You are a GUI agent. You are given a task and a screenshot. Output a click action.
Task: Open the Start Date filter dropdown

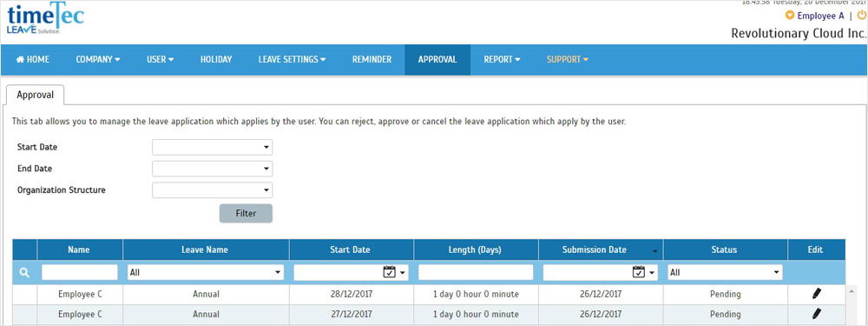(213, 148)
